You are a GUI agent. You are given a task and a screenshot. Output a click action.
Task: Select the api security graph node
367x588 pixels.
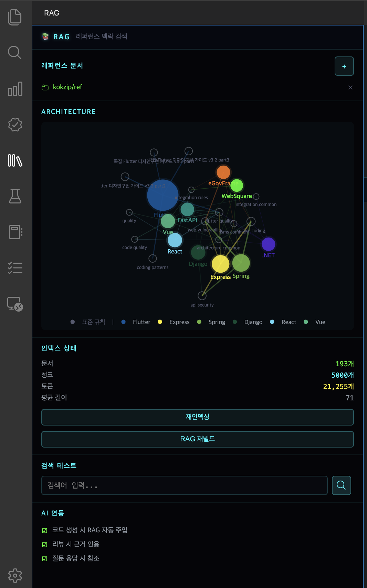[x=202, y=295]
